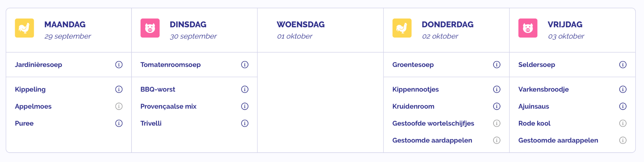Viewport: 644px width, 162px height.
Task: Click chicken icon on Maandag
Action: pos(24,28)
